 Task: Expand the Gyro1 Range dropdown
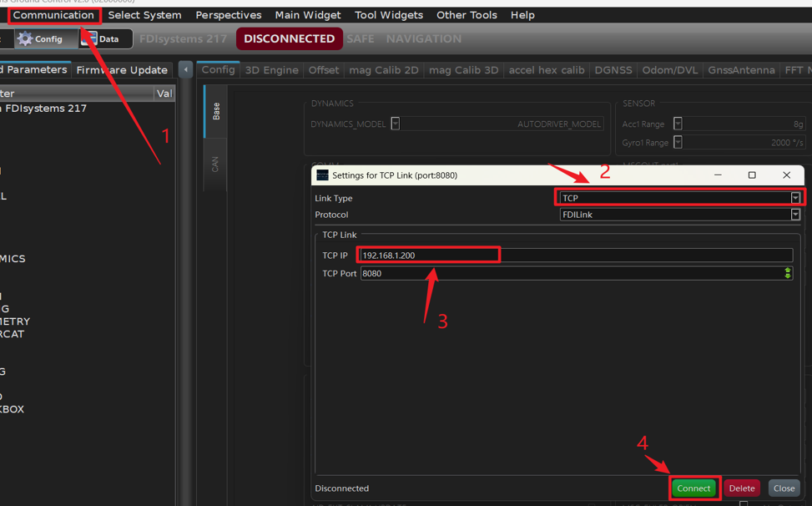pyautogui.click(x=678, y=143)
